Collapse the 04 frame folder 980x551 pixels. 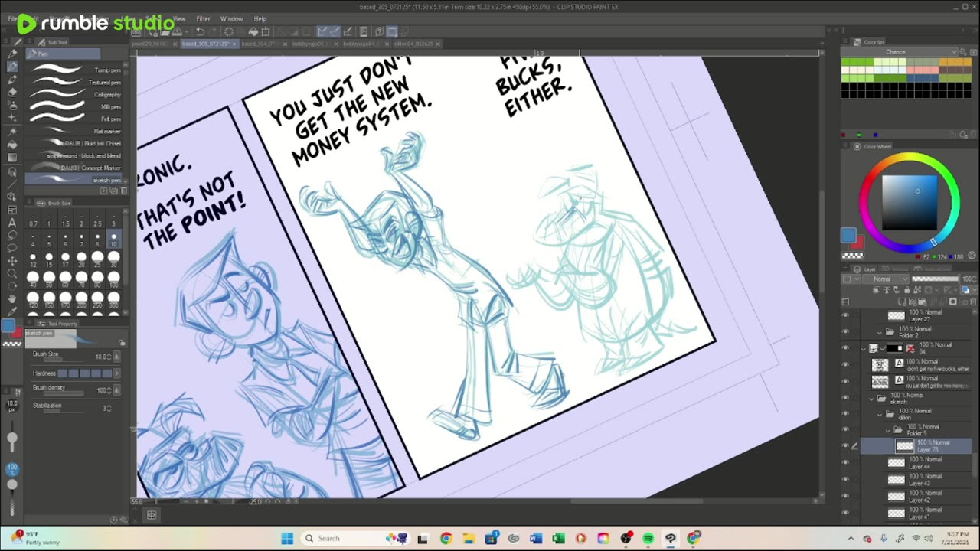(864, 349)
